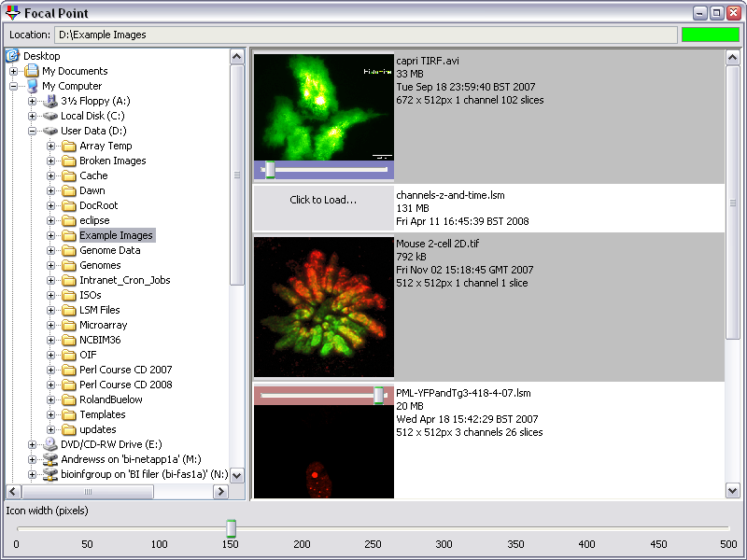This screenshot has height=560, width=747.
Task: Click the DVD/CD-RW Drive (E:) icon
Action: 50,444
